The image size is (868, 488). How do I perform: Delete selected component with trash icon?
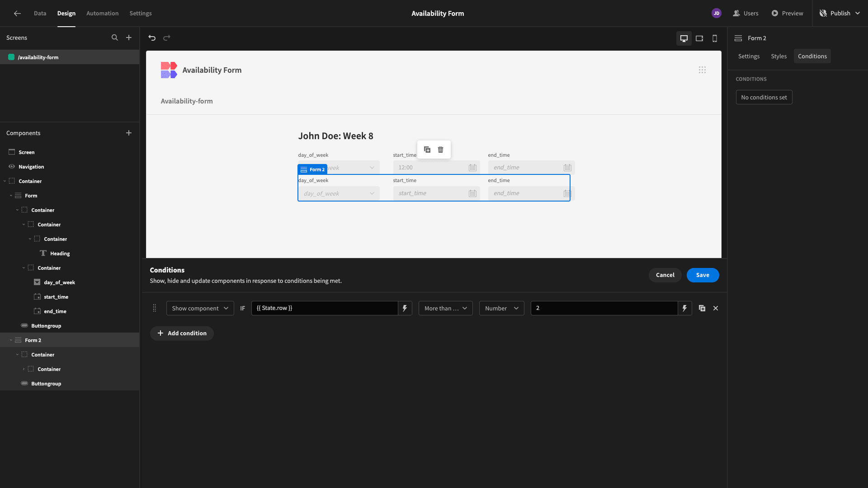(441, 150)
